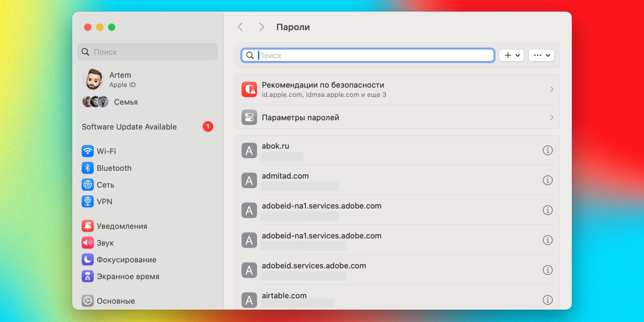Click the magnifier icon in sidebar search
This screenshot has width=644, height=322.
click(x=86, y=52)
